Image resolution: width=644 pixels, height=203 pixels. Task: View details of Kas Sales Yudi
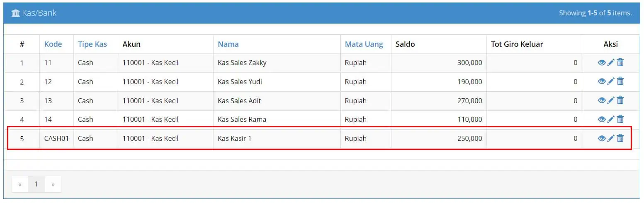602,82
